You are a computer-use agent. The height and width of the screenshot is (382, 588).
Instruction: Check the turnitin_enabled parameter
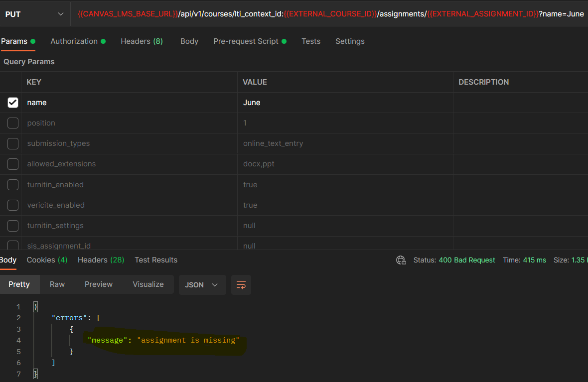point(12,184)
